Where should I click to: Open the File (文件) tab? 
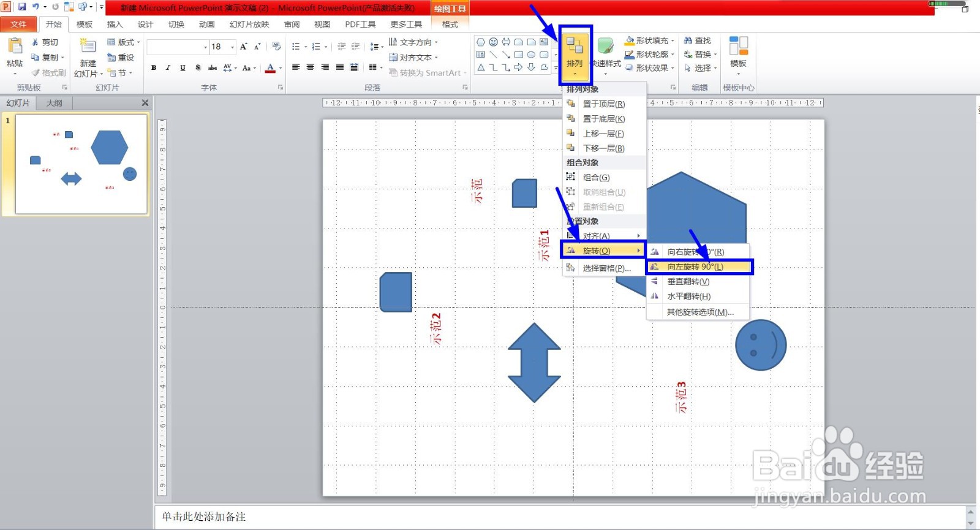click(18, 24)
